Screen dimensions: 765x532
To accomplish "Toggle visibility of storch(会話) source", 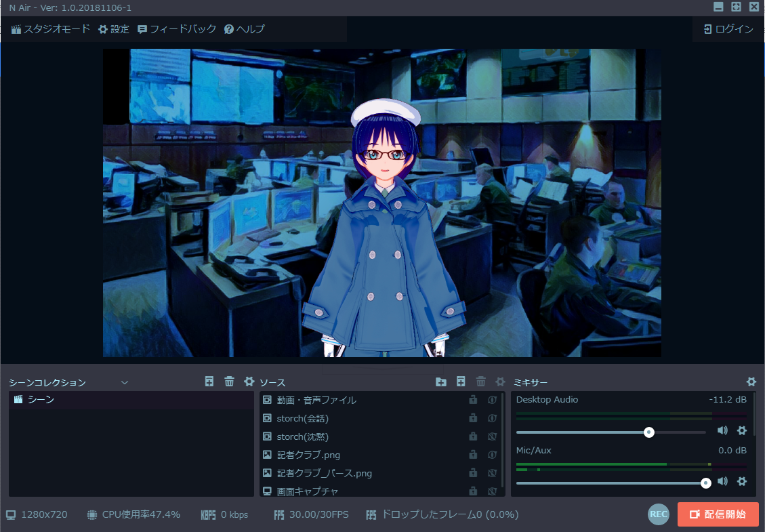I will click(493, 418).
